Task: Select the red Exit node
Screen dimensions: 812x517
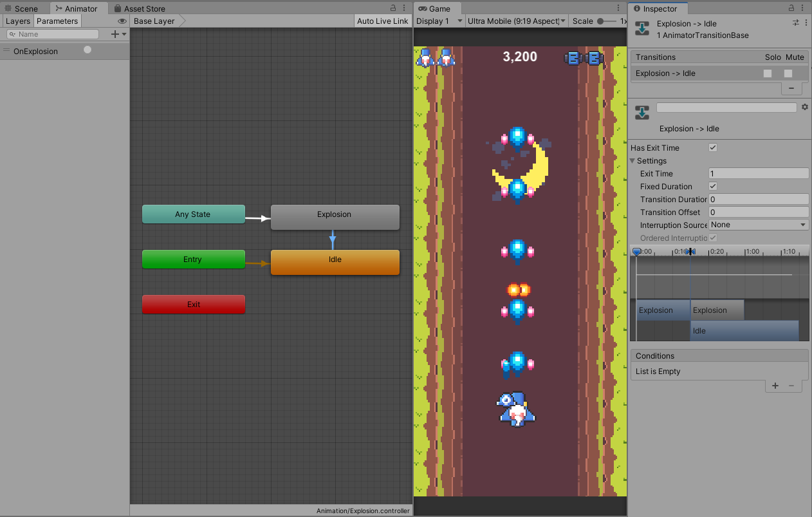Action: pyautogui.click(x=193, y=305)
